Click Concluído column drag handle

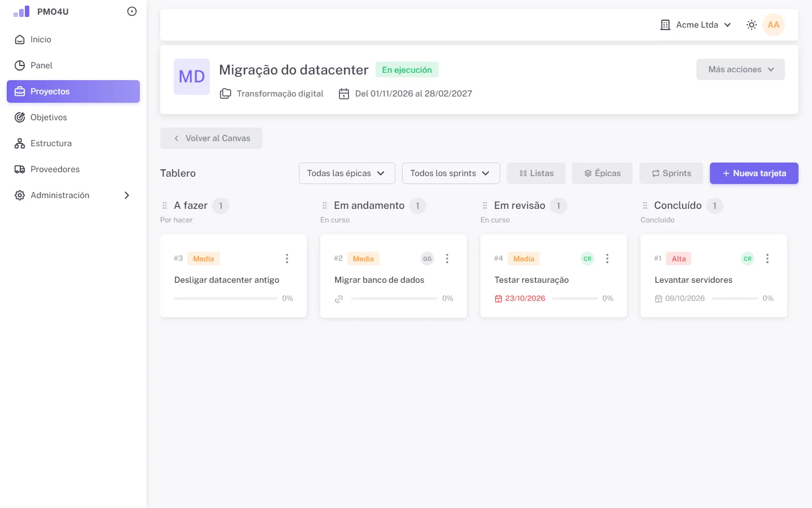[645, 205]
